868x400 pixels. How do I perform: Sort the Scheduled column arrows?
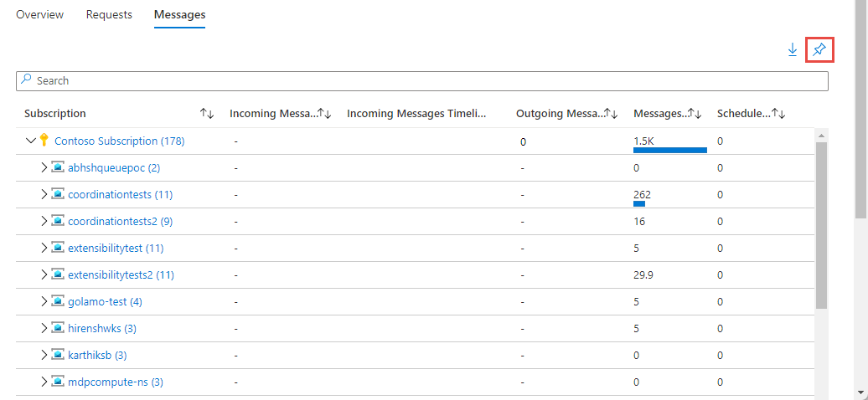(x=777, y=114)
